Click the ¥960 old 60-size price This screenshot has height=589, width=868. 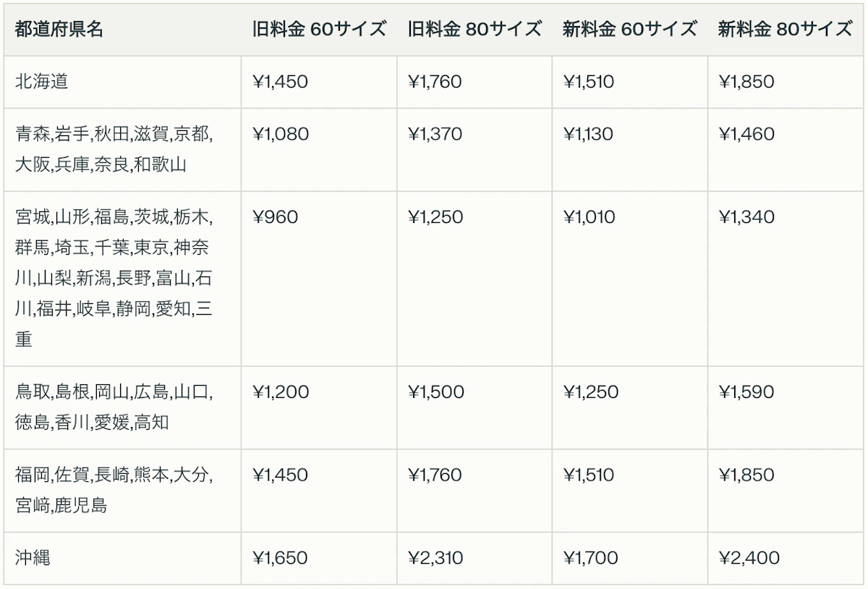tap(275, 217)
